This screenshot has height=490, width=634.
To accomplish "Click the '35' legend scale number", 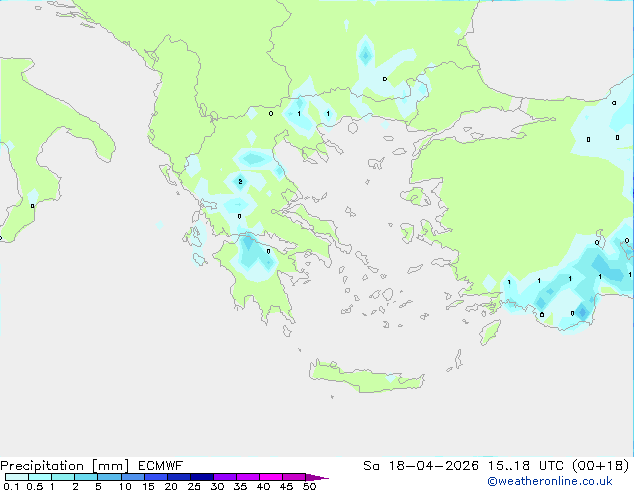I will pyautogui.click(x=240, y=486).
